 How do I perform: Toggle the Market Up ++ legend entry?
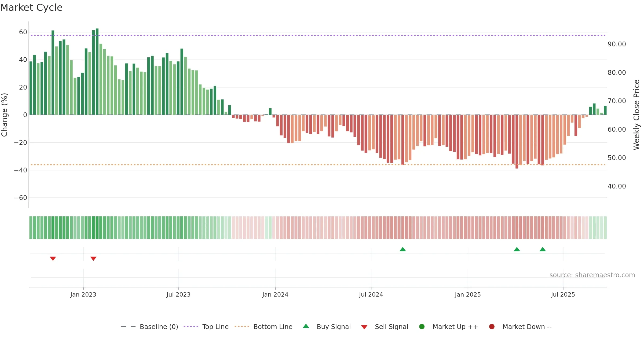point(448,327)
